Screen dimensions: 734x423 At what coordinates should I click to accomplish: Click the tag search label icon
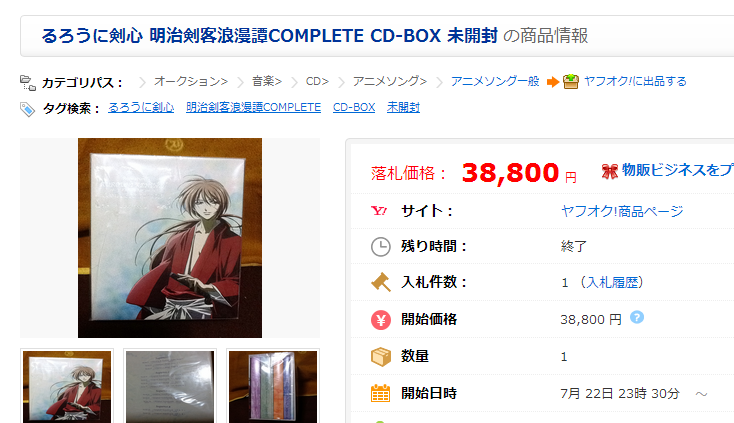pos(27,109)
